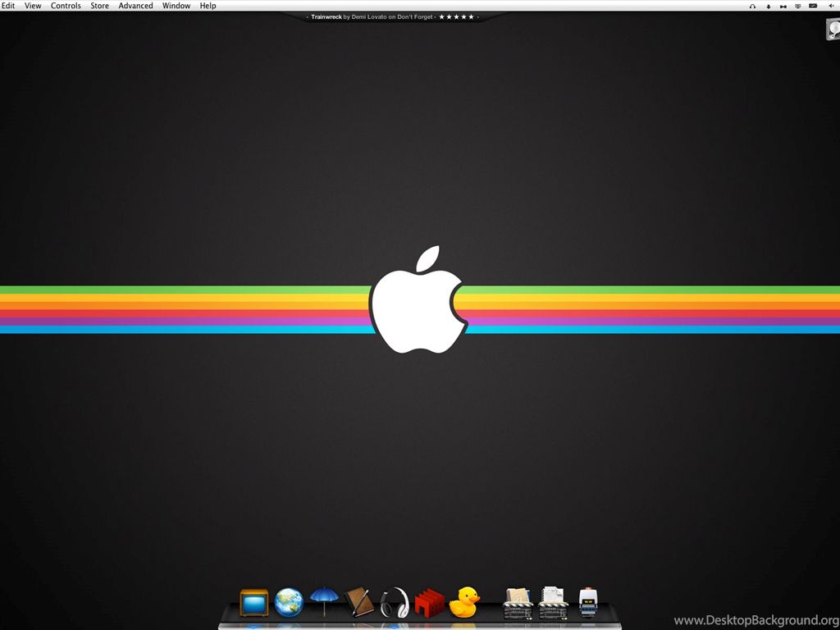Click the 'Trainwreck' now playing title
Image resolution: width=840 pixels, height=630 pixels.
click(326, 16)
